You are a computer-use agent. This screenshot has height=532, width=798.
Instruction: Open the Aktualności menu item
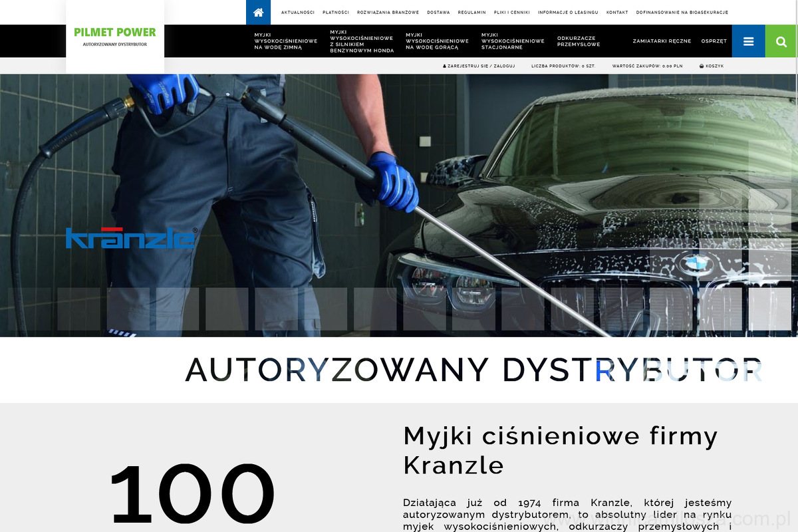click(x=297, y=13)
